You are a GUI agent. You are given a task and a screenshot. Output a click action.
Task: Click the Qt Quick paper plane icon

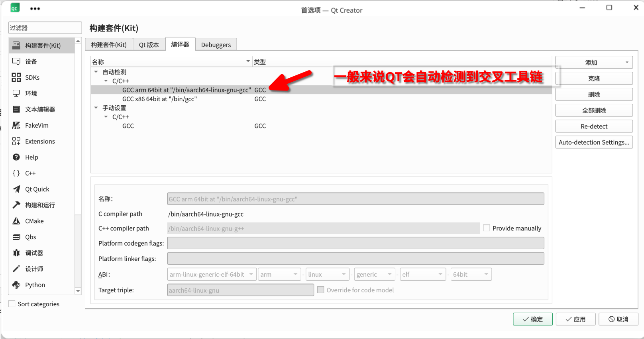click(16, 189)
